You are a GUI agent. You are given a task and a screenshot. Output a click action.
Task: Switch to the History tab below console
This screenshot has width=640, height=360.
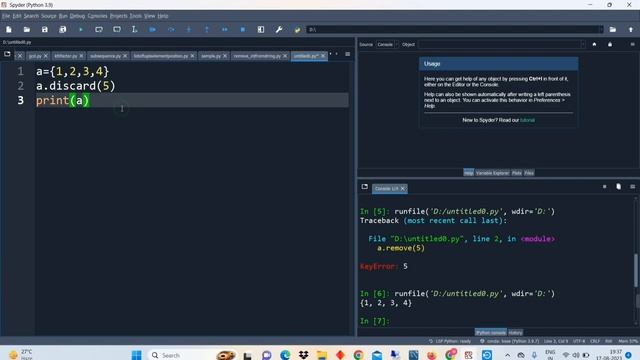coord(516,333)
